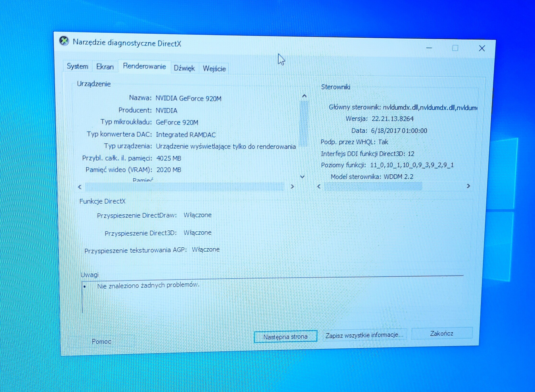This screenshot has width=535, height=392.
Task: Click Producent value NVIDIA
Action: pyautogui.click(x=166, y=111)
